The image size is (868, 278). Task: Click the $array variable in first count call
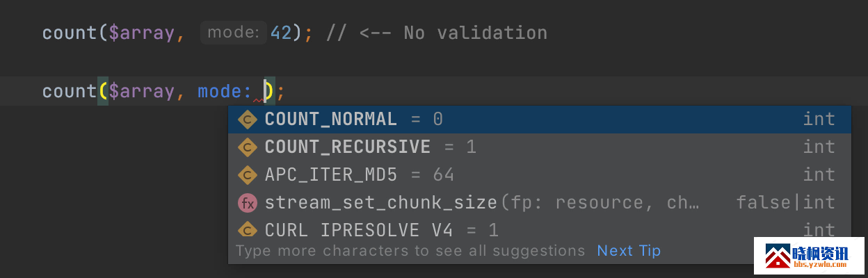(x=141, y=33)
